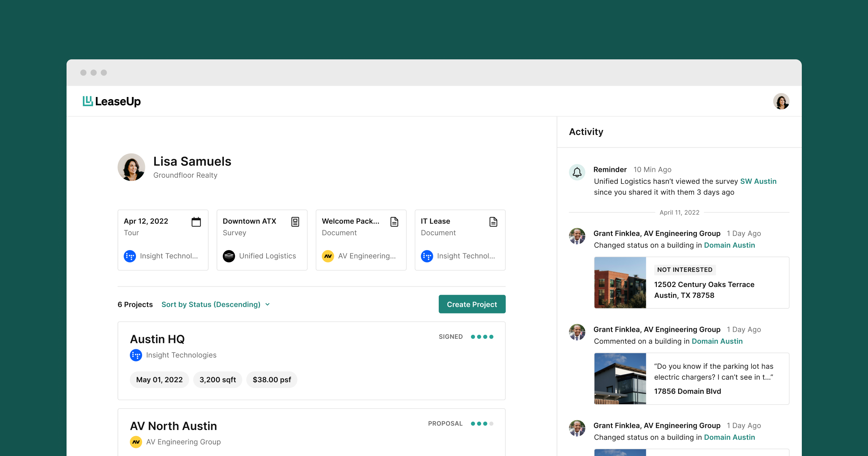Click the 12502 Century Oaks Terrace building photo
The image size is (868, 456).
pyautogui.click(x=620, y=283)
